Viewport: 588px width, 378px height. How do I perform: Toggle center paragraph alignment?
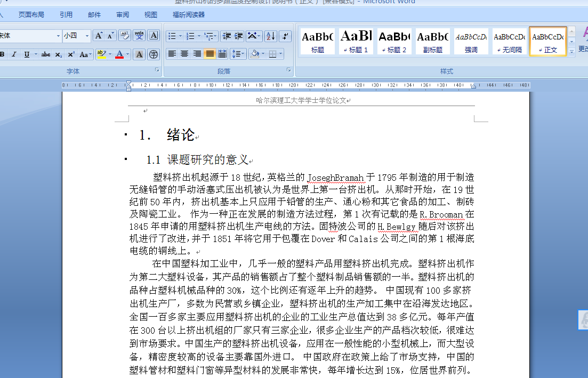point(185,54)
